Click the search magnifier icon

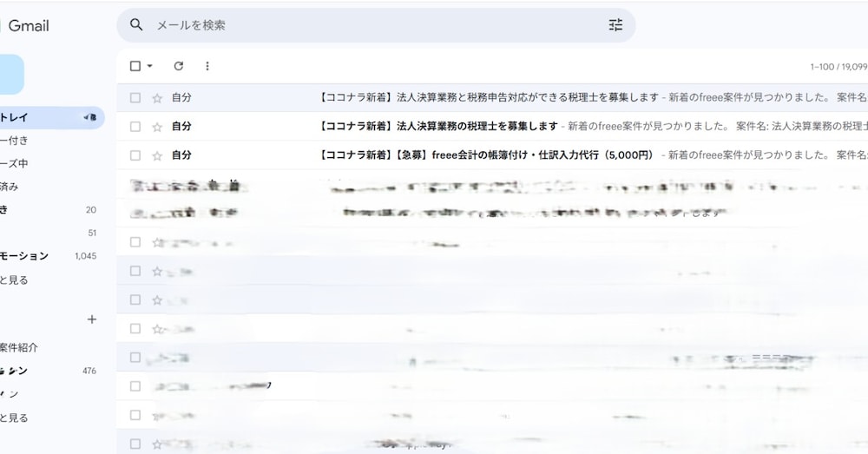click(136, 25)
